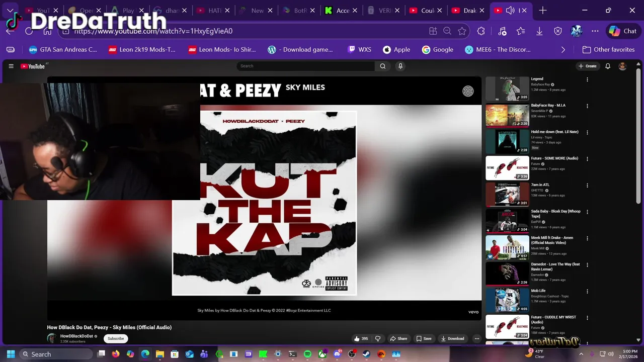The height and width of the screenshot is (362, 644).
Task: Open YouTube account avatar menu
Action: coord(622,66)
